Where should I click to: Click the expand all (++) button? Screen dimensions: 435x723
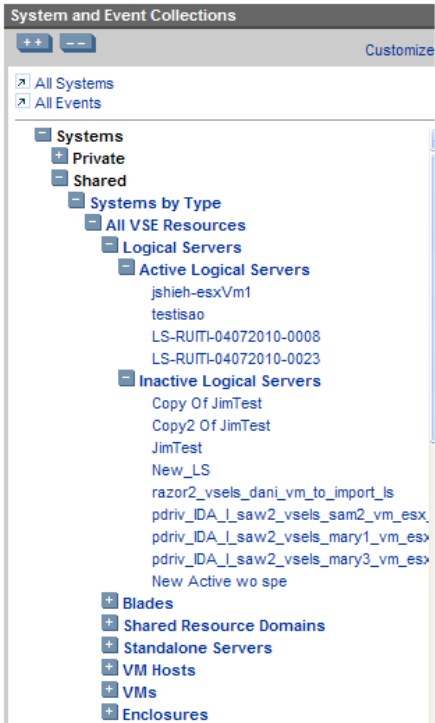coord(34,43)
